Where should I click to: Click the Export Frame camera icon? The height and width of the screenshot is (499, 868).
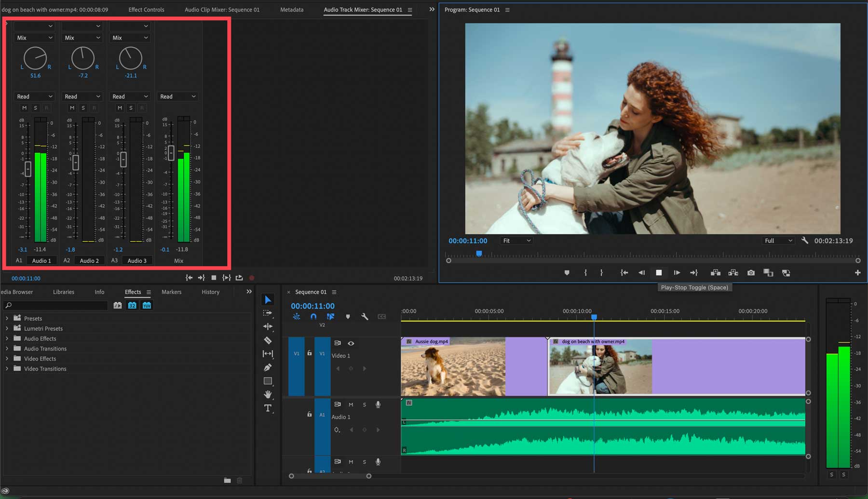[751, 273]
